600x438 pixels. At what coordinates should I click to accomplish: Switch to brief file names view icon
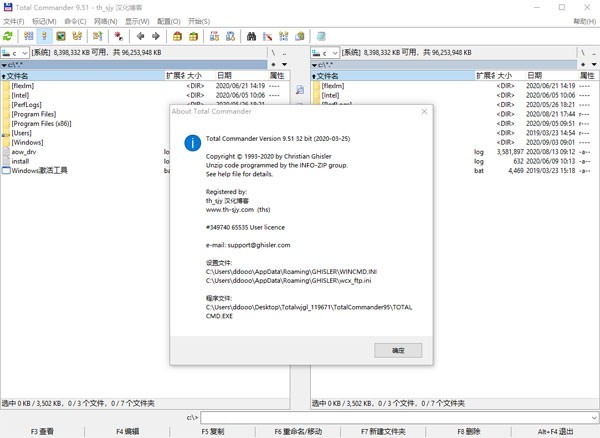click(x=28, y=36)
